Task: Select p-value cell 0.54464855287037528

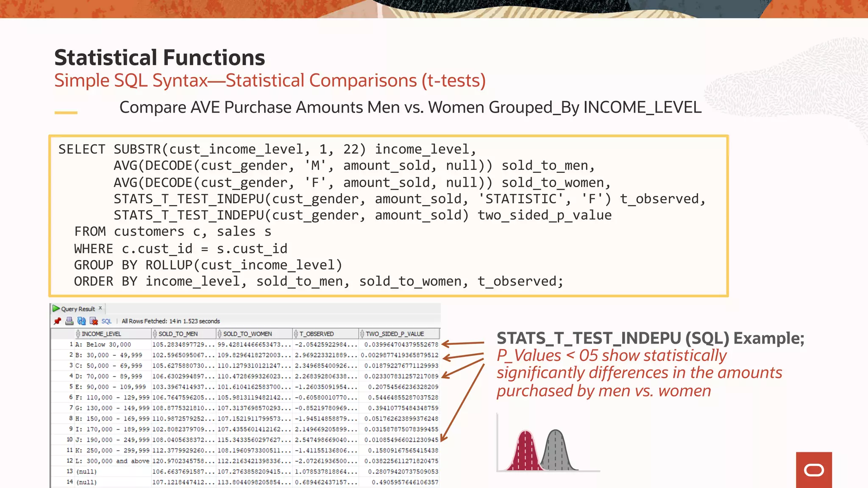Action: pos(399,397)
